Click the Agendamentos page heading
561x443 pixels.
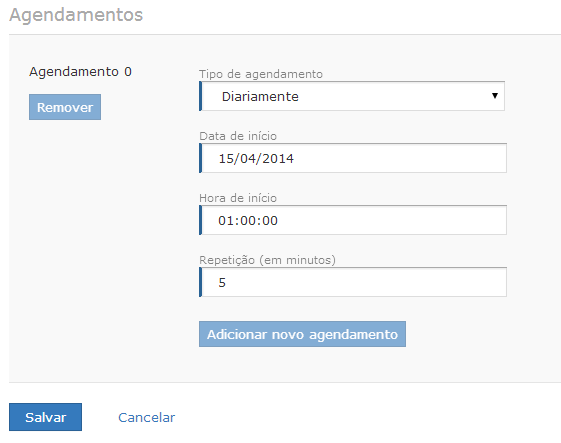[76, 15]
